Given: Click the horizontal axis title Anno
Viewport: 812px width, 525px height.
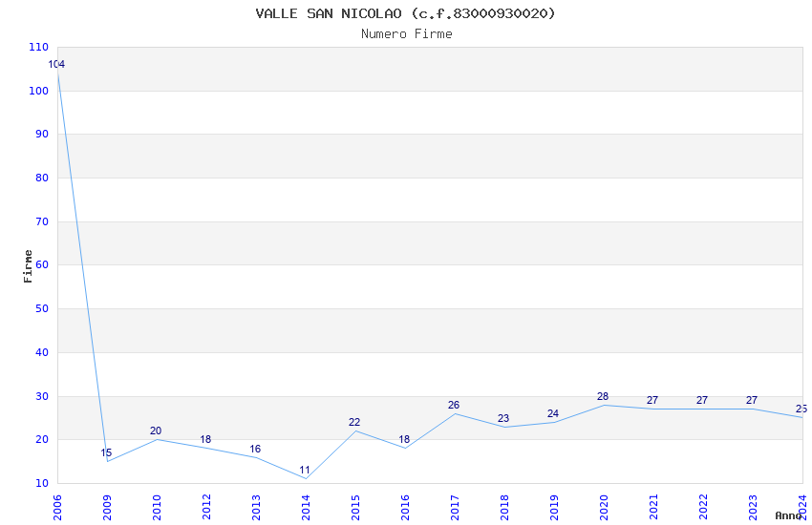Looking at the screenshot, I should pyautogui.click(x=788, y=515).
